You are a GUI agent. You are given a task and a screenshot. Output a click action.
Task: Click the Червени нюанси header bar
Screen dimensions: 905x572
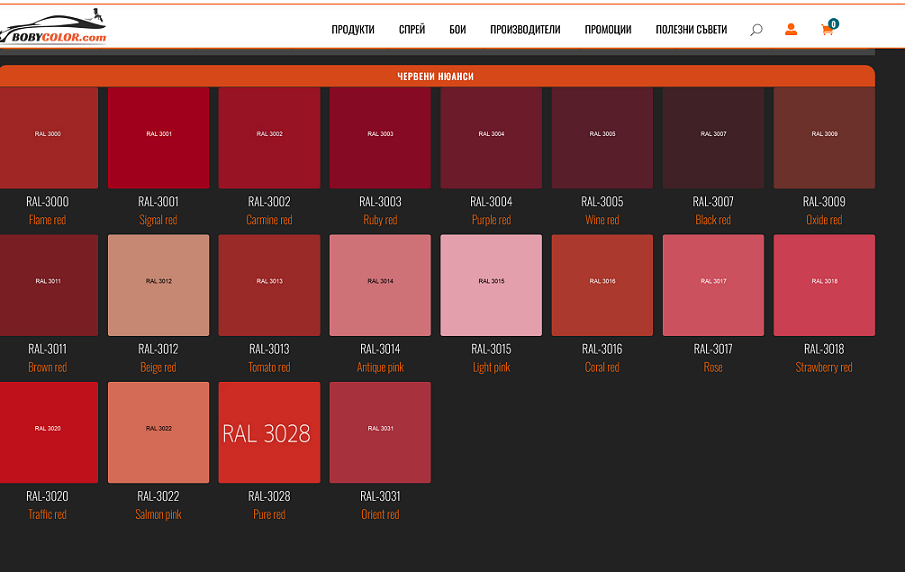pos(436,76)
